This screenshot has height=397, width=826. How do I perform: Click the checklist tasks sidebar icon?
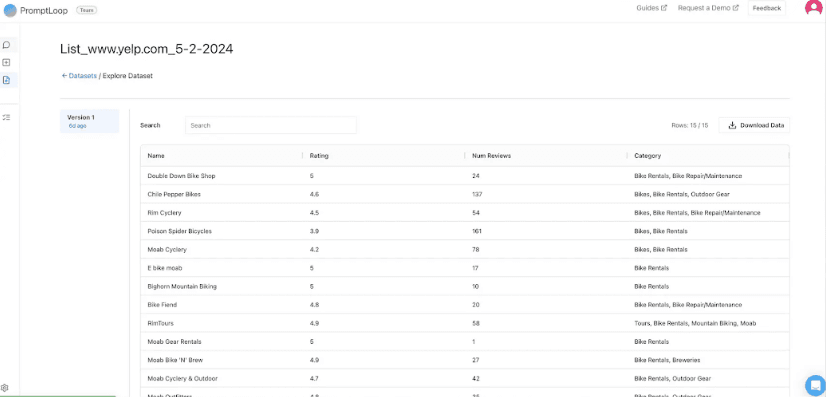click(6, 117)
